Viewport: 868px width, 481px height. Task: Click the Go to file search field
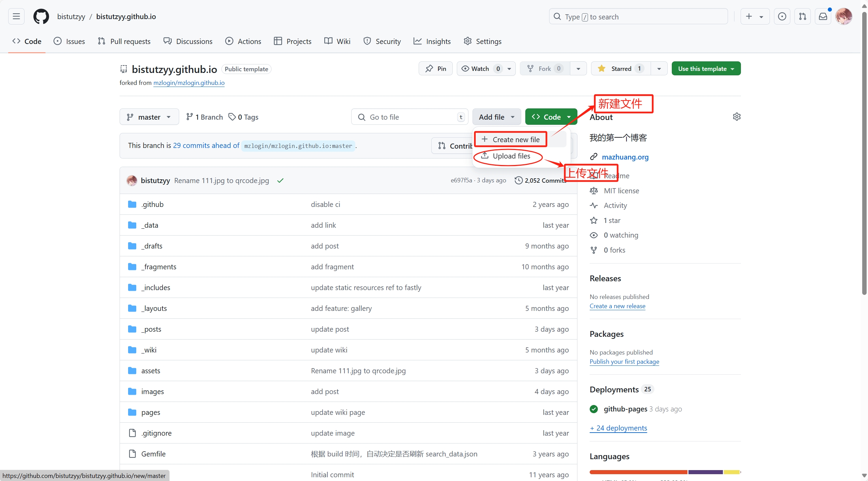point(410,117)
